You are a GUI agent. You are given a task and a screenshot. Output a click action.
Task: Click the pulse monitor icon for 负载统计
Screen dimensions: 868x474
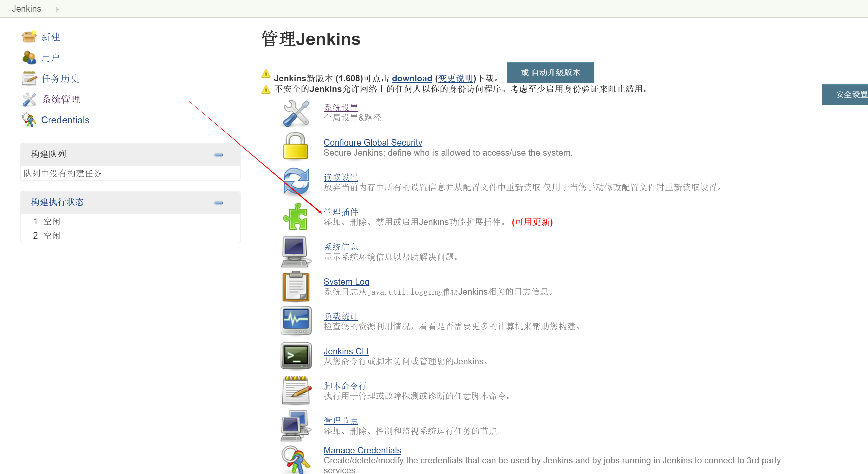click(296, 321)
